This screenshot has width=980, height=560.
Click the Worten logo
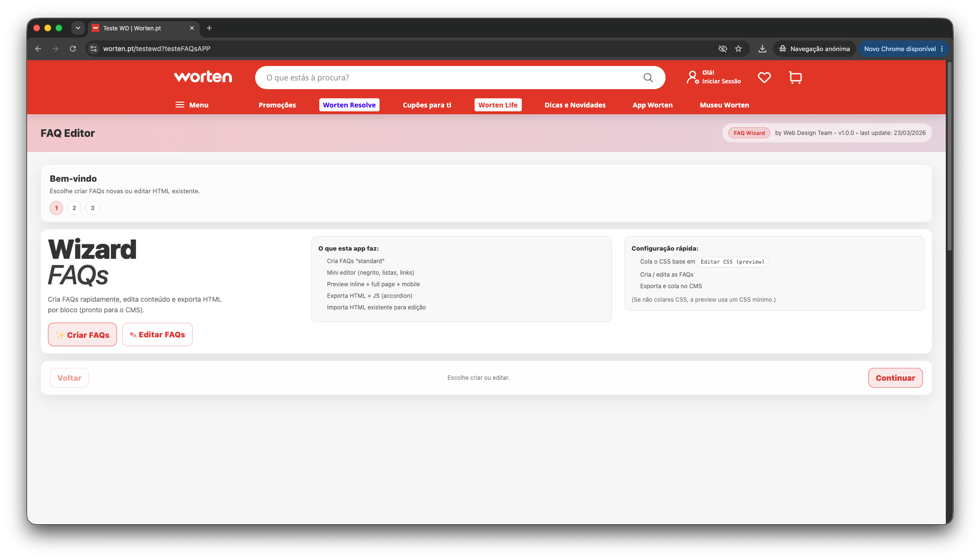point(203,77)
